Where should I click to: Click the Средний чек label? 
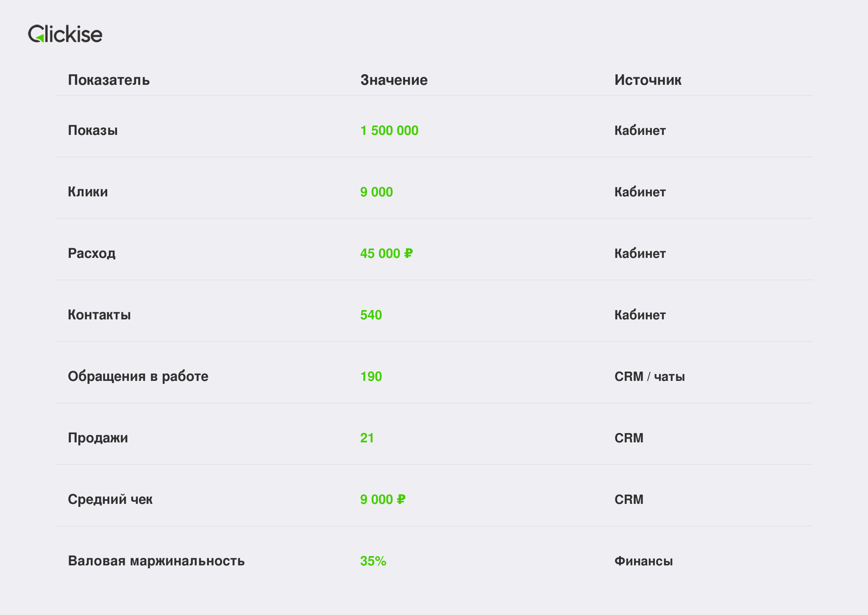click(110, 499)
